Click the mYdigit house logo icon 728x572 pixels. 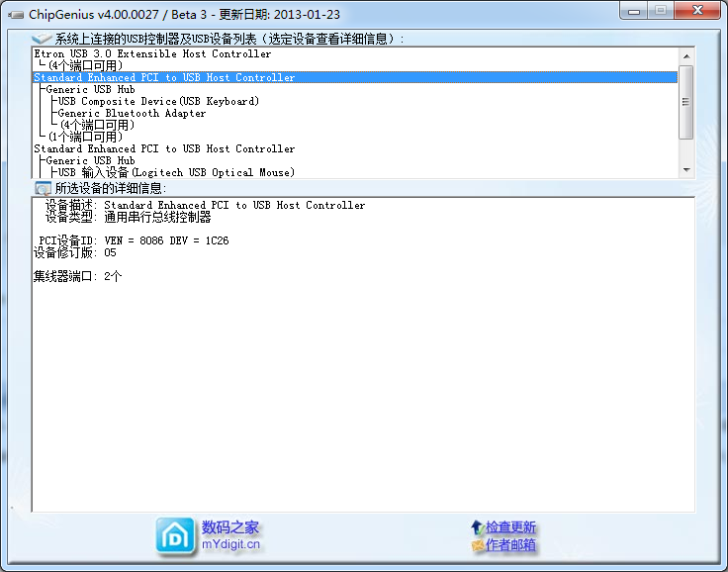click(x=175, y=536)
